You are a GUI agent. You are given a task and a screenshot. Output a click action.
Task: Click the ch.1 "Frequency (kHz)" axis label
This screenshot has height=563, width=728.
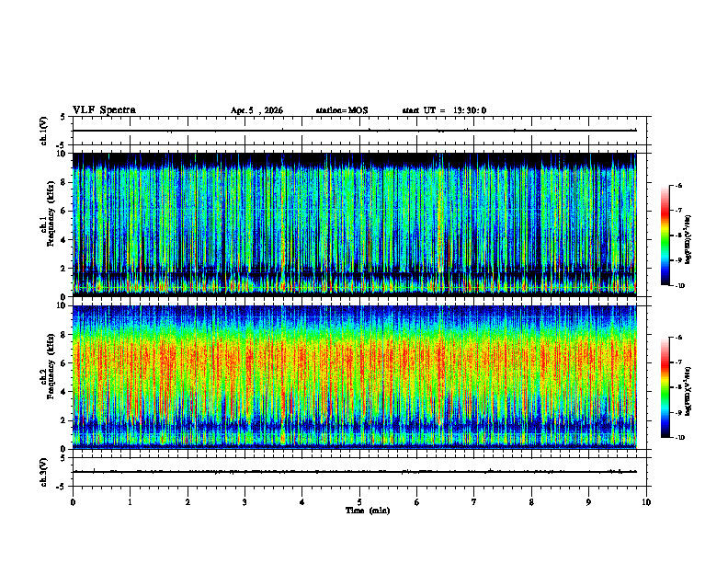[51, 213]
